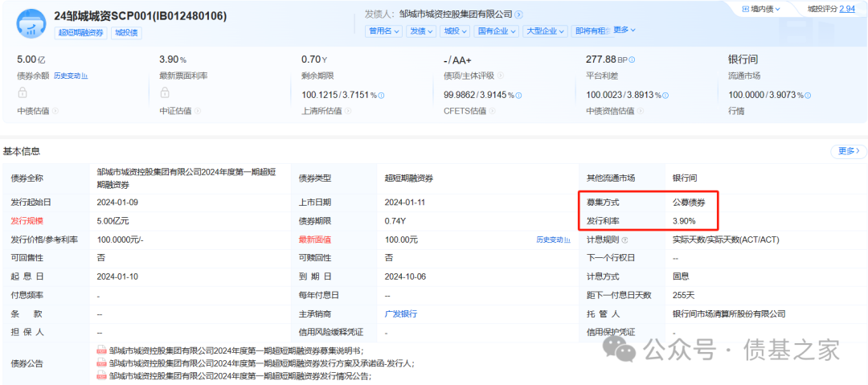Open 历史变动 link under 债券余额
The image size is (868, 385).
(70, 76)
